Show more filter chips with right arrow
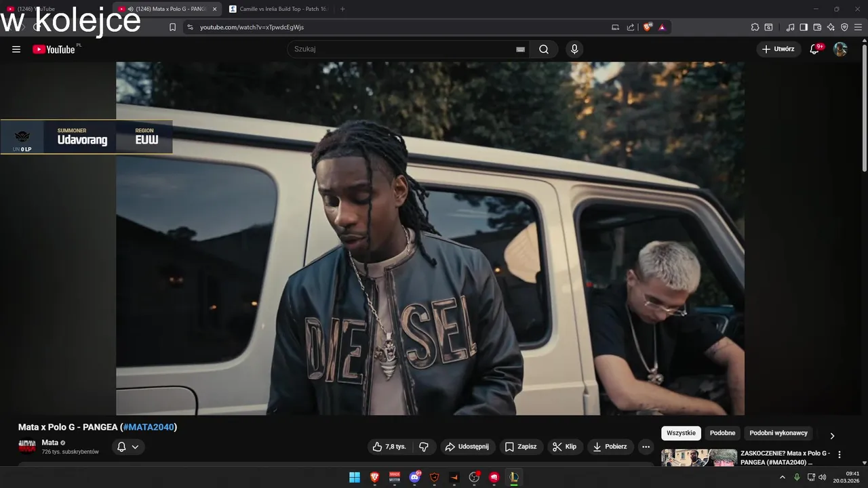The image size is (868, 488). 832,436
